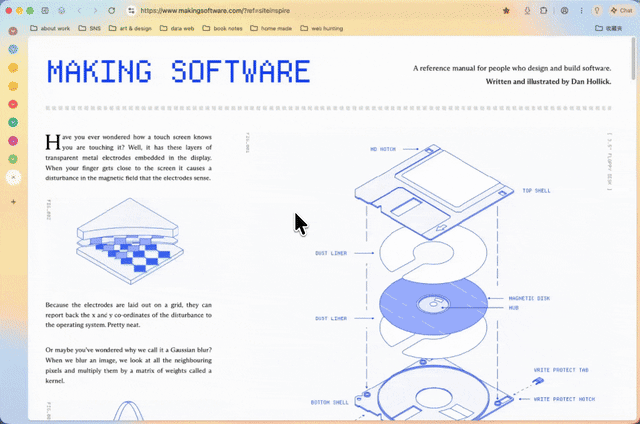The image size is (640, 424).
Task: Open the 收藏夹 bookmarks folder at right
Action: pos(609,28)
